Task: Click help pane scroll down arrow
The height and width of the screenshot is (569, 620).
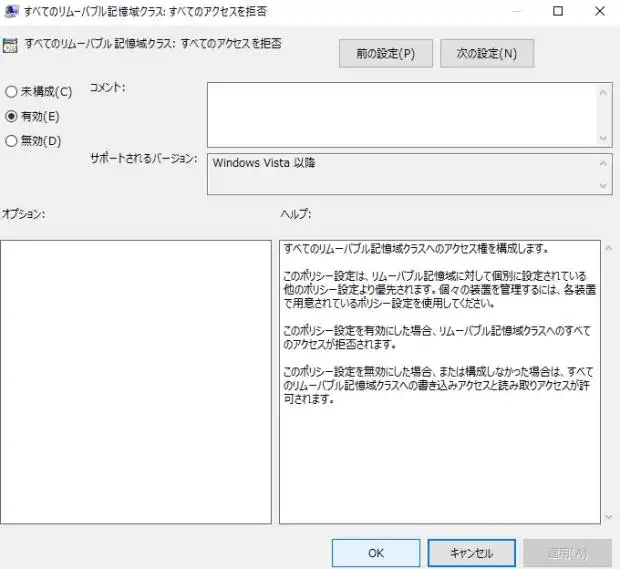Action: pos(609,516)
